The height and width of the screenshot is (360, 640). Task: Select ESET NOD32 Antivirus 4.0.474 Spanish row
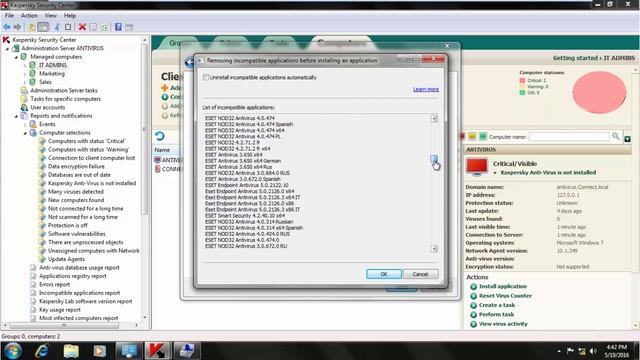[x=249, y=124]
